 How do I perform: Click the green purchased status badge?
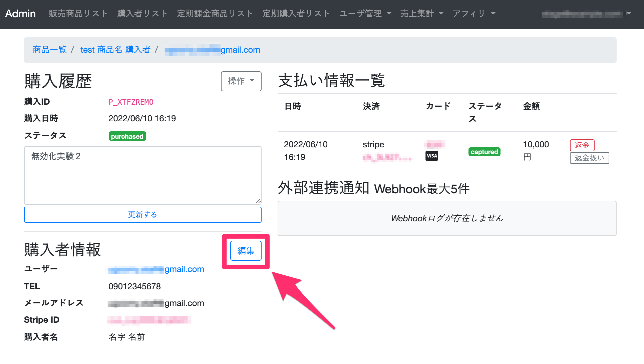click(127, 136)
